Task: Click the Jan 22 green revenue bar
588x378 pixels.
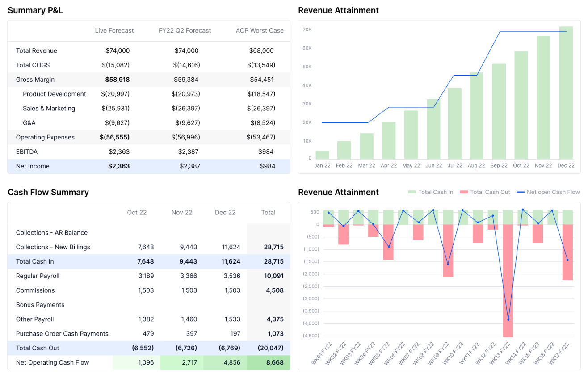Action: tap(322, 155)
